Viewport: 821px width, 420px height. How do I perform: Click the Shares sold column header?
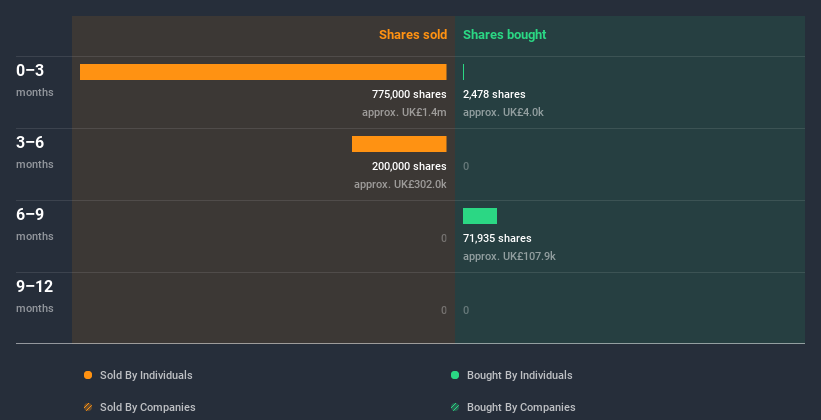click(412, 35)
